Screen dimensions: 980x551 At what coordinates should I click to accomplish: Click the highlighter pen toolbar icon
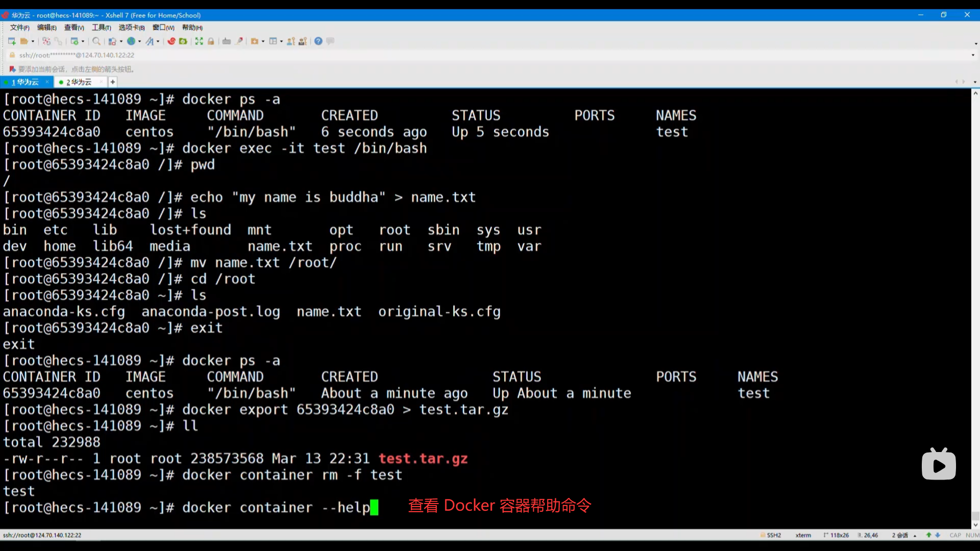click(239, 41)
